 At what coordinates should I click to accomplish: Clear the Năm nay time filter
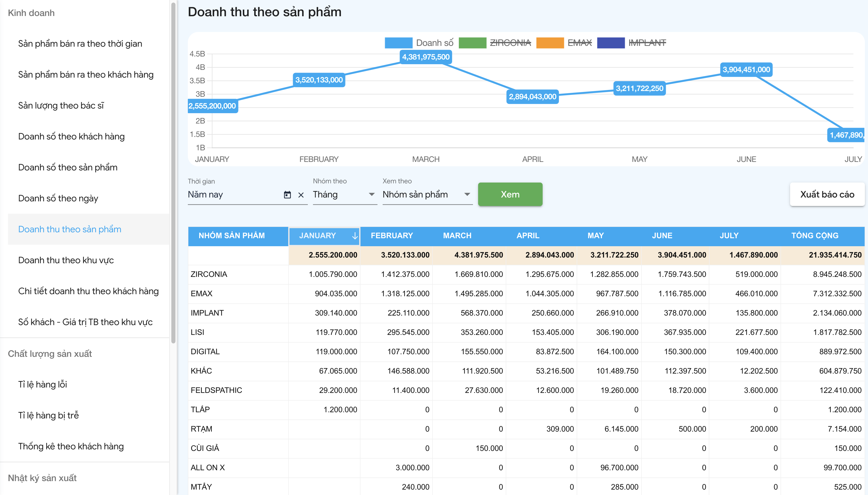301,195
